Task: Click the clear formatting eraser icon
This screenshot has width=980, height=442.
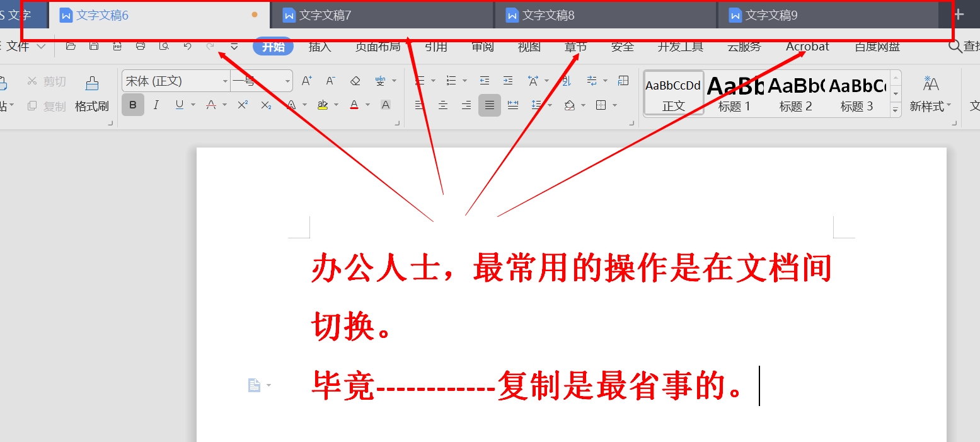Action: coord(355,81)
